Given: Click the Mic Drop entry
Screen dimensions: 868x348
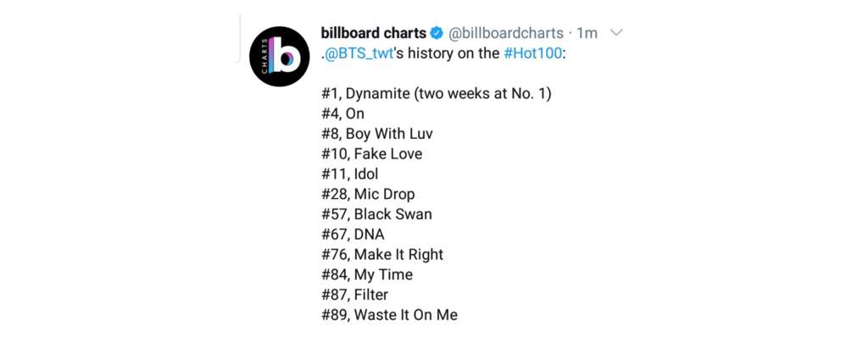Looking at the screenshot, I should (368, 194).
